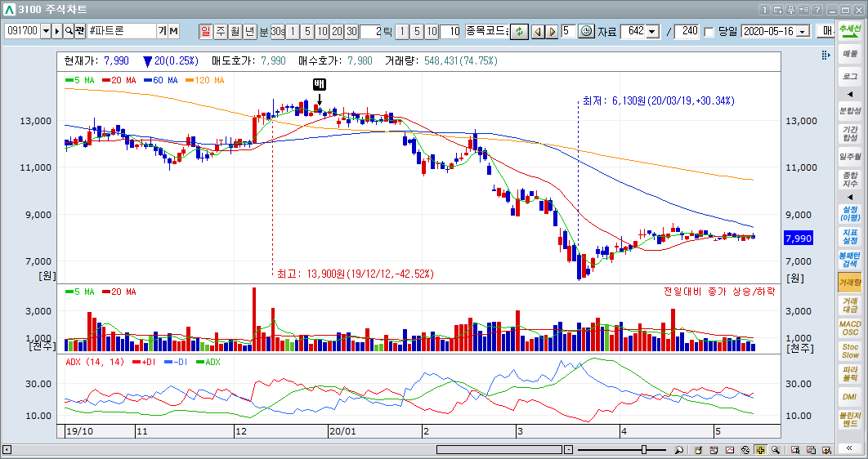Toggle the 당일 checkbox
Image resolution: width=868 pixels, height=459 pixels.
(709, 32)
